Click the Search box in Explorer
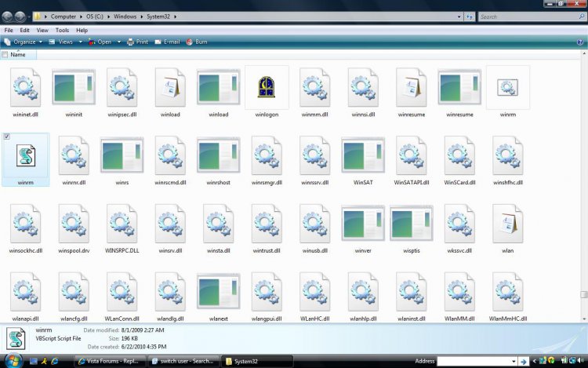The width and height of the screenshot is (588, 368). coord(525,16)
